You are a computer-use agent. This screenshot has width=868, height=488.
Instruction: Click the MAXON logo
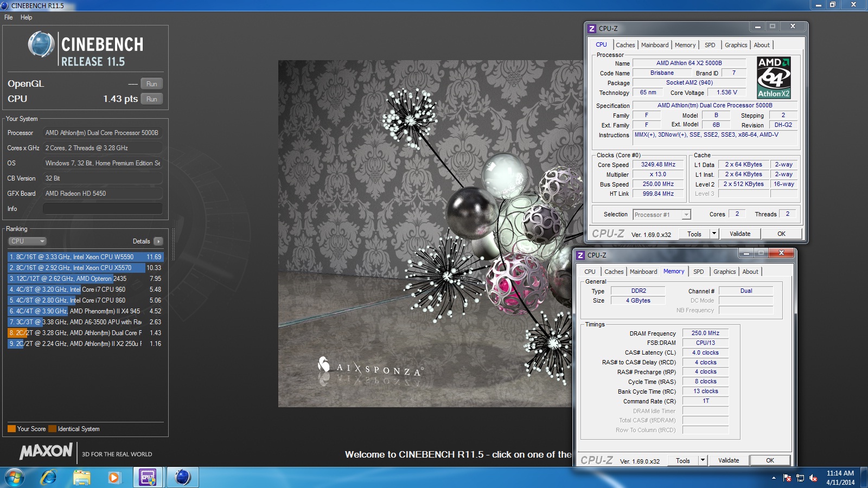point(46,451)
